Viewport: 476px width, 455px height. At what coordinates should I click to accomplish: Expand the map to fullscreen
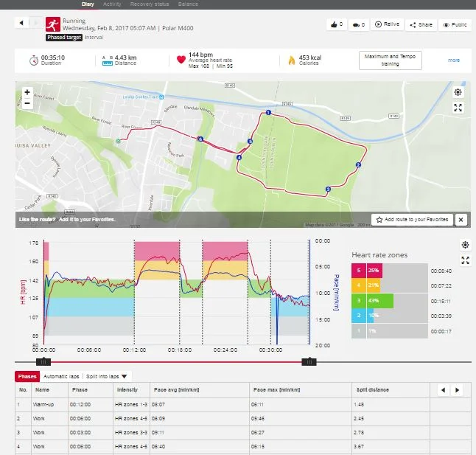458,108
